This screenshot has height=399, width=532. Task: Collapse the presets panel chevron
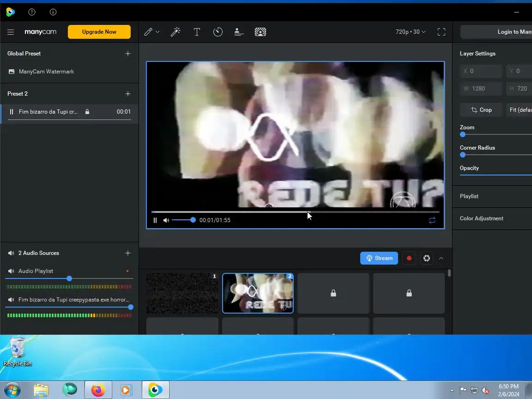tap(441, 258)
